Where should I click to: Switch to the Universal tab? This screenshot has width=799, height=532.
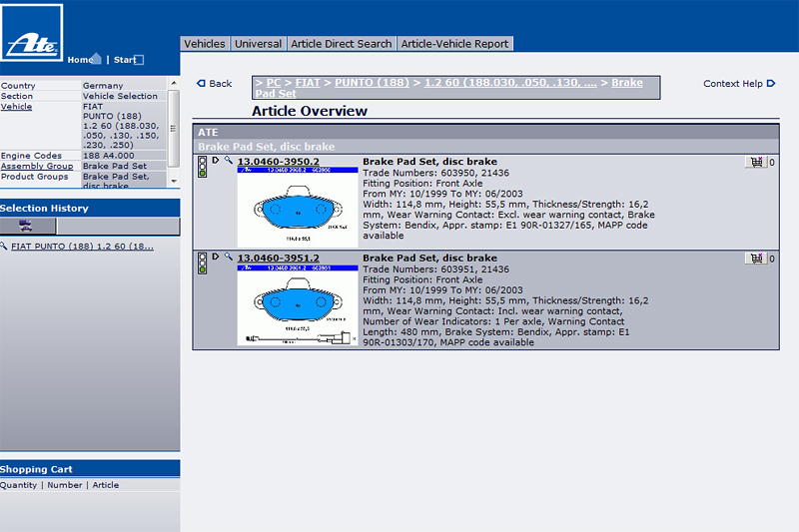[258, 44]
